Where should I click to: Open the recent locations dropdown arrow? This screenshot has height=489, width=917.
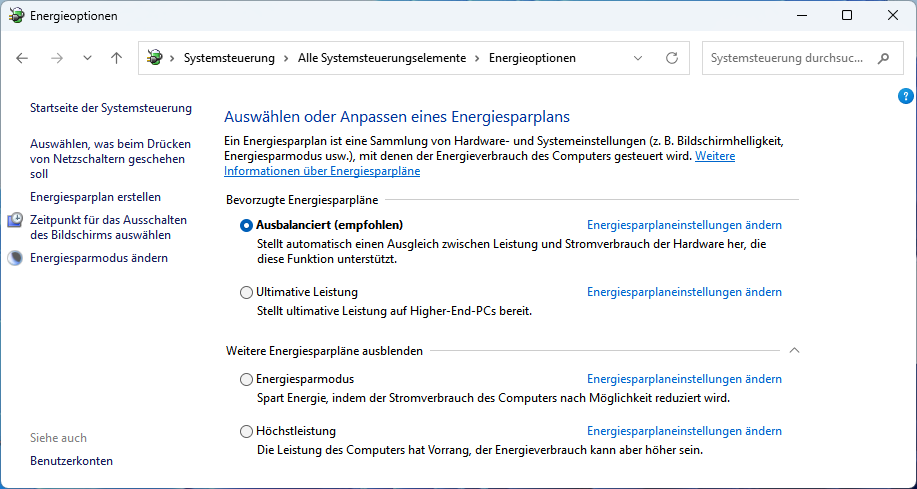(x=87, y=58)
